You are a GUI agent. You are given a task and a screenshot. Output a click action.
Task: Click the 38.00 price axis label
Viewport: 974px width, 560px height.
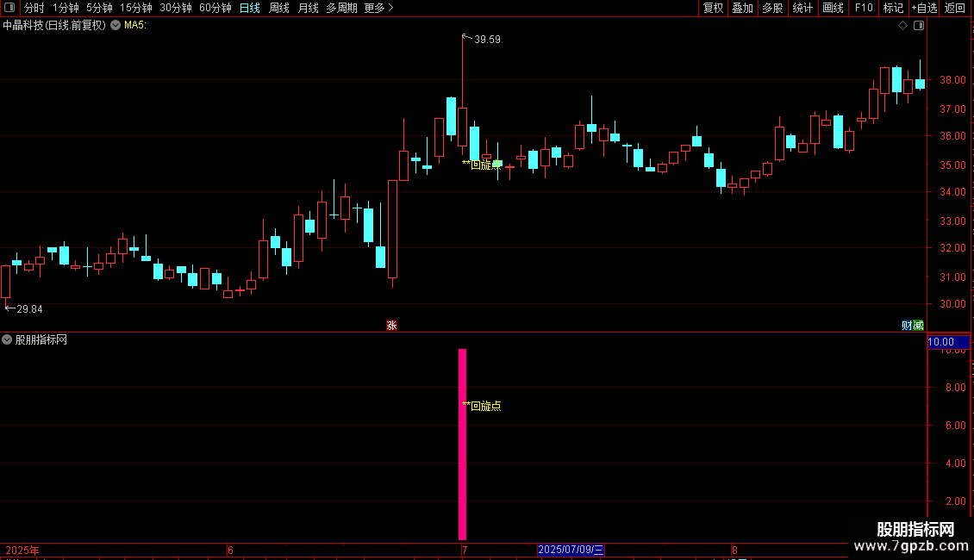click(952, 79)
